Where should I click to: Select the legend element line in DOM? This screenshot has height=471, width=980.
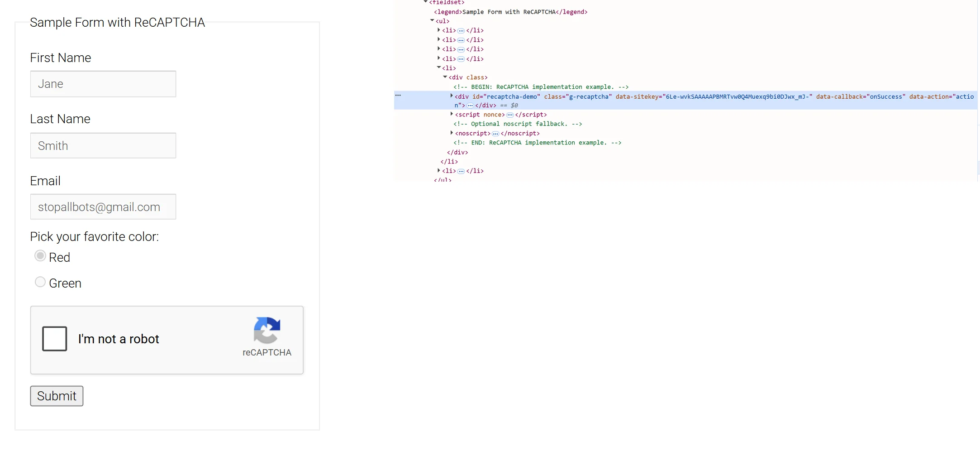click(511, 12)
